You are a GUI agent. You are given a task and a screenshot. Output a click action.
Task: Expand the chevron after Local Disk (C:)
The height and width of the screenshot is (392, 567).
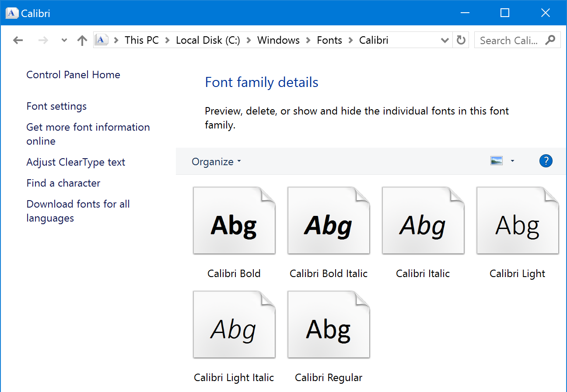click(248, 40)
